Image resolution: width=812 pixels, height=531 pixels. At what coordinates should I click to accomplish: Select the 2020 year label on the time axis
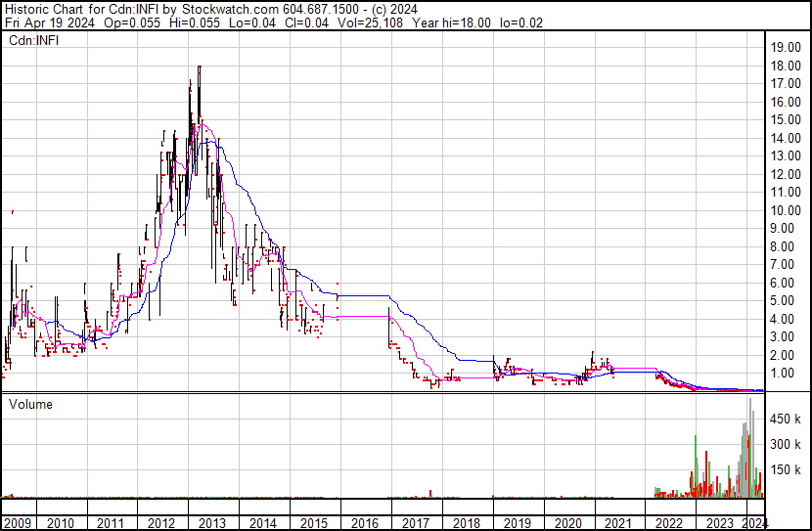pyautogui.click(x=567, y=523)
